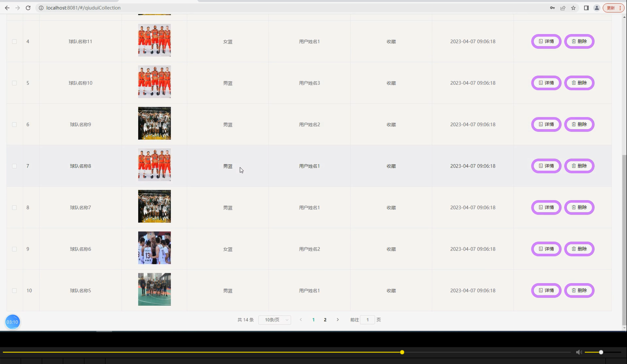Tick the checkbox for row 8
The image size is (627, 364).
pos(14,208)
